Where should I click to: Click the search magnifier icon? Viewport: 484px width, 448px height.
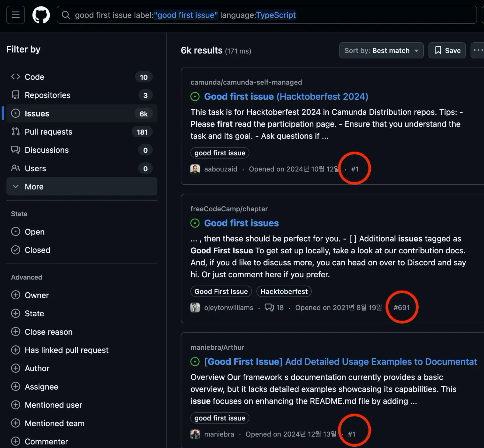66,15
